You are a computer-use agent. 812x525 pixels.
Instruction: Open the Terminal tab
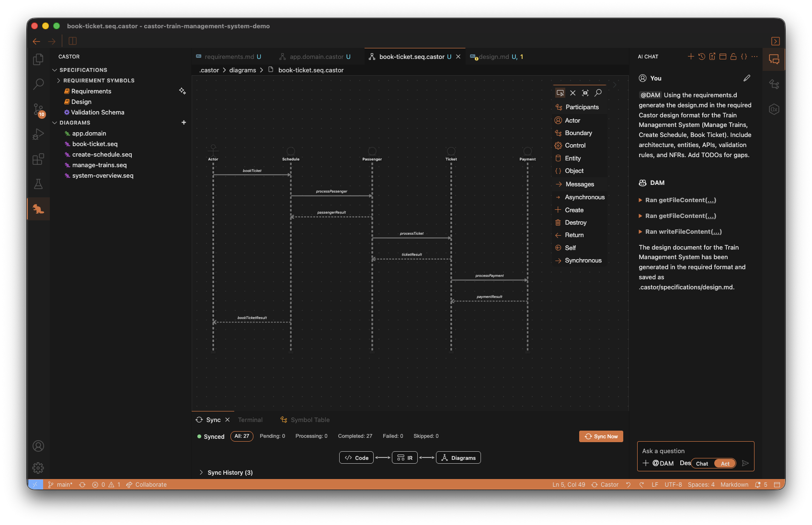[x=250, y=420]
